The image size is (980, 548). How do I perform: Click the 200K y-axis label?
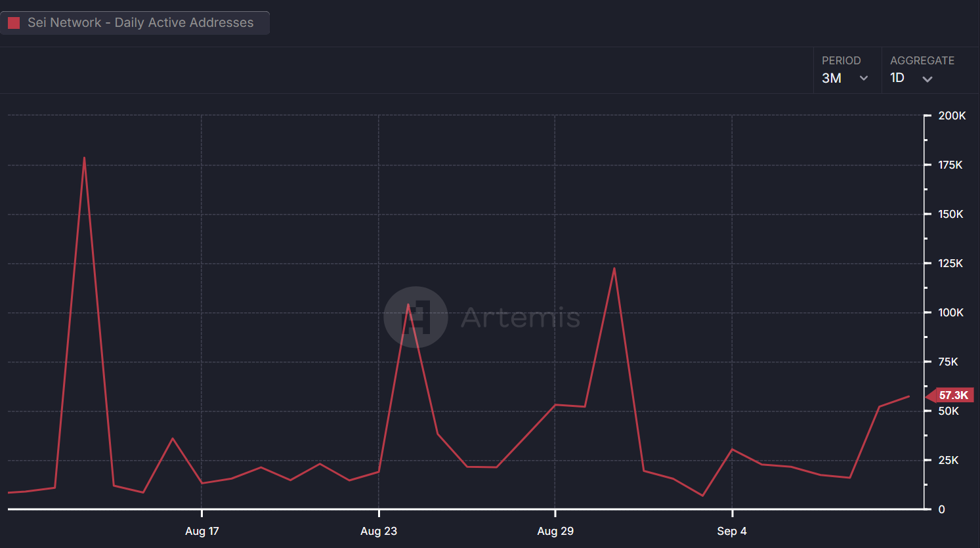tap(952, 116)
